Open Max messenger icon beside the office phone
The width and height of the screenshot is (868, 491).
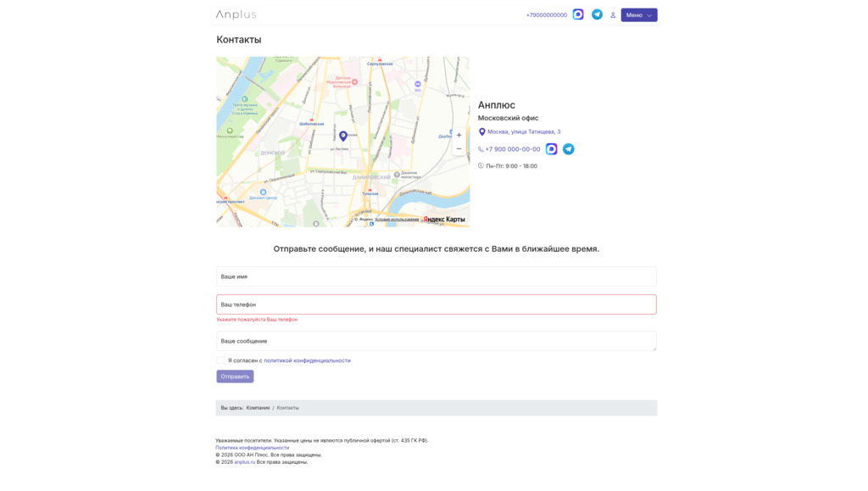click(552, 149)
